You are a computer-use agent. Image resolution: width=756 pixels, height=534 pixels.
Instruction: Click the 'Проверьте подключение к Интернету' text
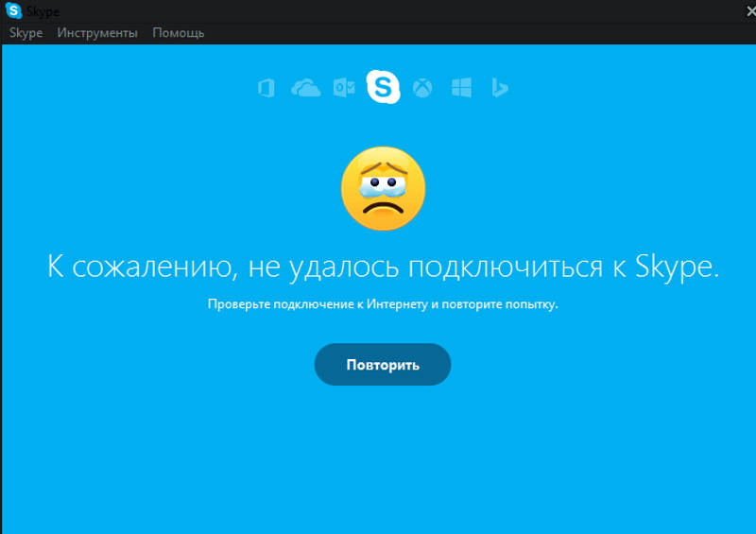(383, 304)
